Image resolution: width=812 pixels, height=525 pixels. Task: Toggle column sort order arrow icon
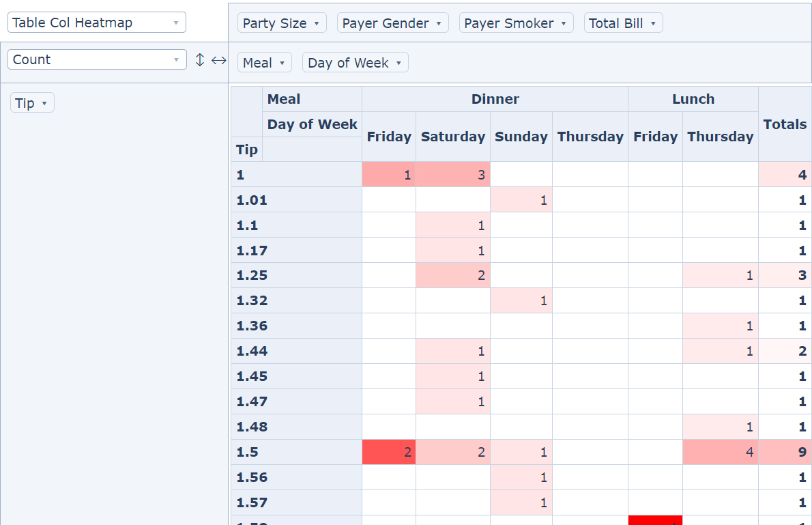(x=218, y=60)
